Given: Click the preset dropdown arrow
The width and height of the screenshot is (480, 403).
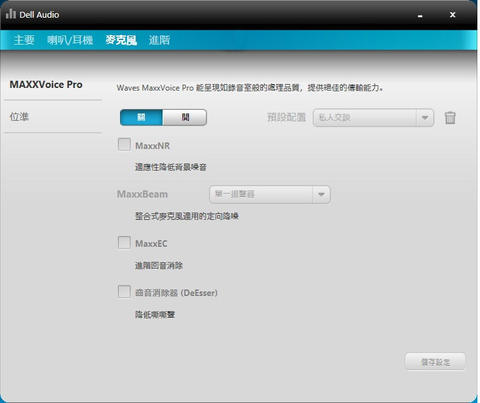Looking at the screenshot, I should pos(425,118).
